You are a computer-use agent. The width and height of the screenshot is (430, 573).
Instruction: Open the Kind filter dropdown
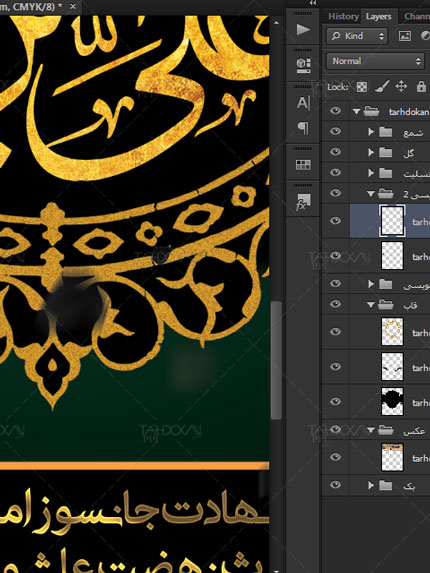(357, 36)
